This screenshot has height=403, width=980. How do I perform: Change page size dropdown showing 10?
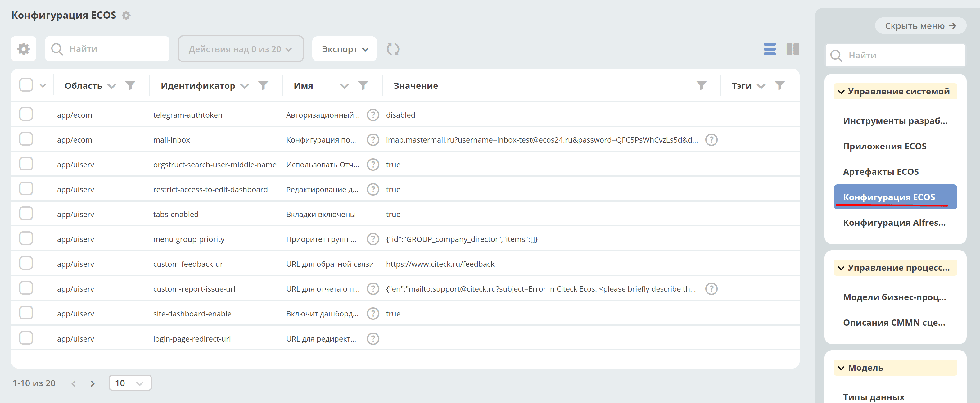click(x=130, y=383)
